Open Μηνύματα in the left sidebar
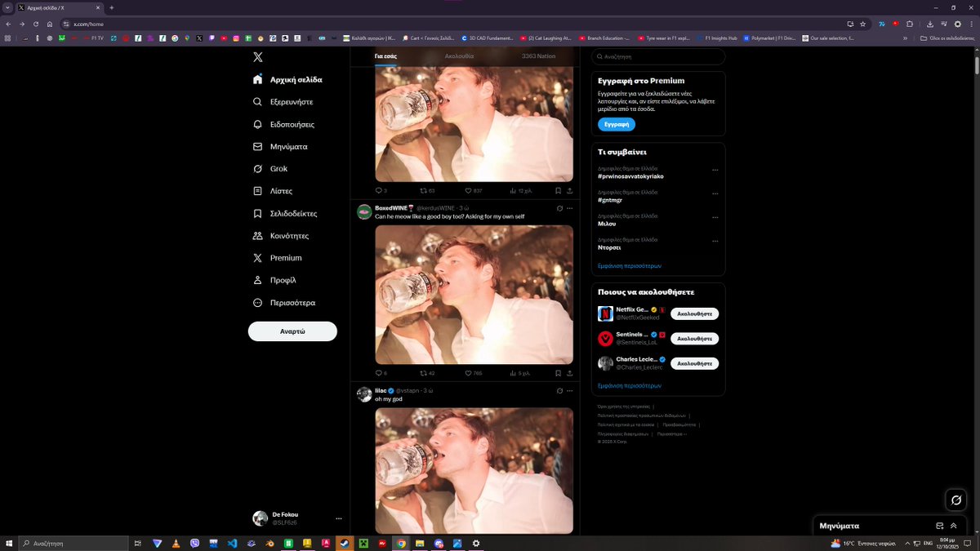Viewport: 980px width, 551px height. pyautogui.click(x=280, y=147)
